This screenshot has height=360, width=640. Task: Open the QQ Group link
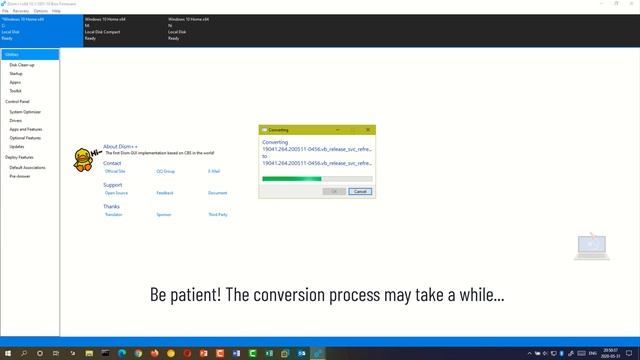click(166, 171)
